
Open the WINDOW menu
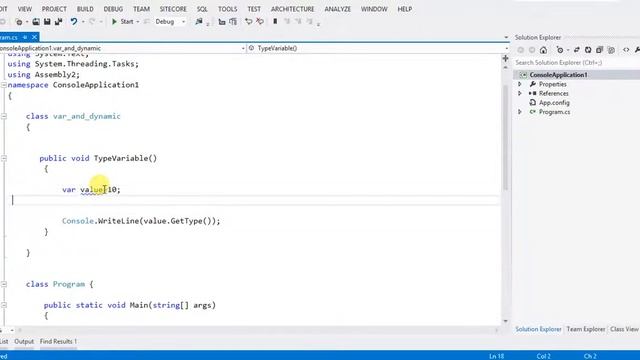[374, 9]
